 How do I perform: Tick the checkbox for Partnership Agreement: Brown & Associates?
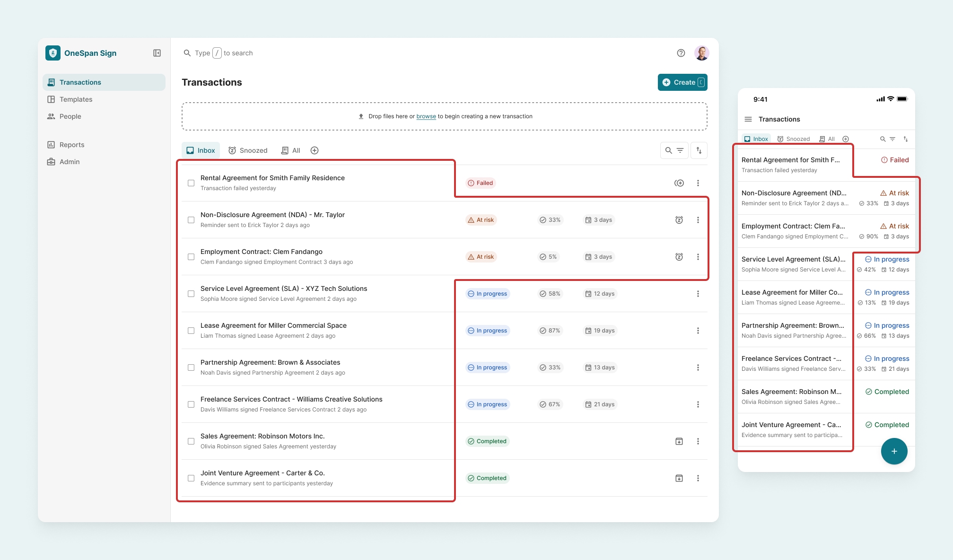(191, 367)
